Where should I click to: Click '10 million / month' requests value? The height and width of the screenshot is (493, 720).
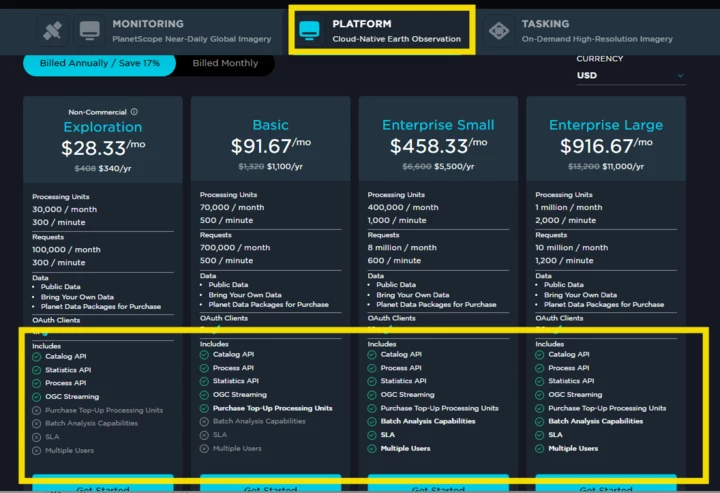pyautogui.click(x=571, y=248)
